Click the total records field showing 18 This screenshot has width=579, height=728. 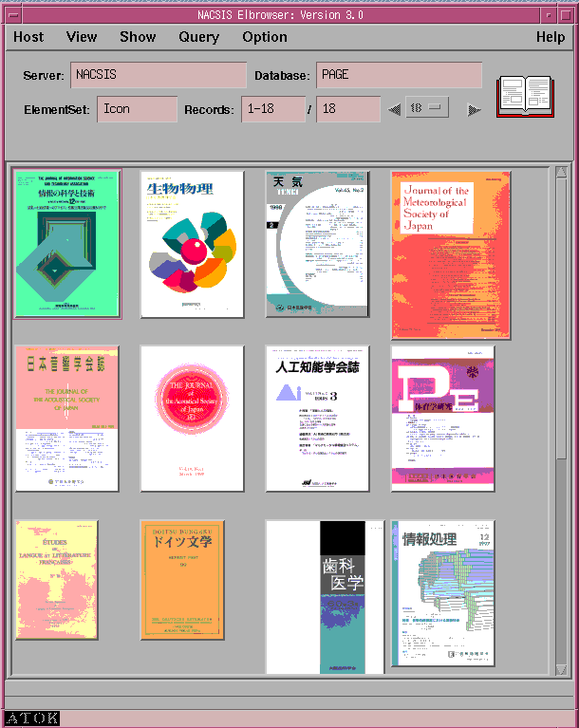tap(348, 109)
